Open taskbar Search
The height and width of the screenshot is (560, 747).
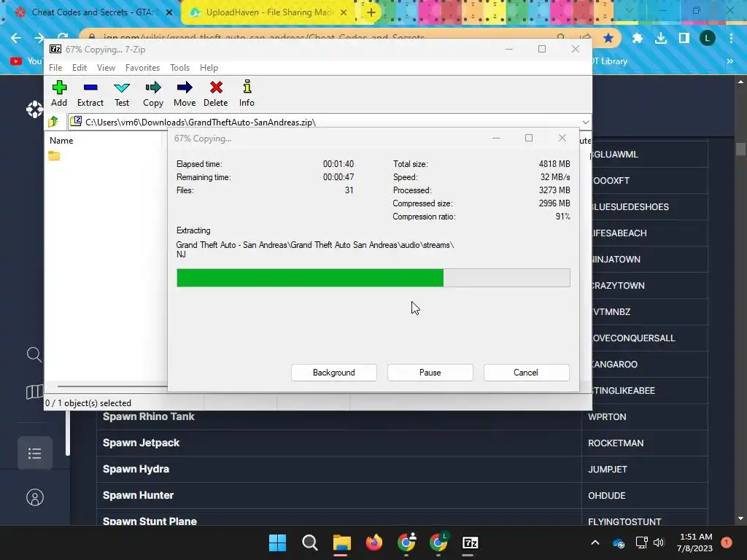click(309, 542)
